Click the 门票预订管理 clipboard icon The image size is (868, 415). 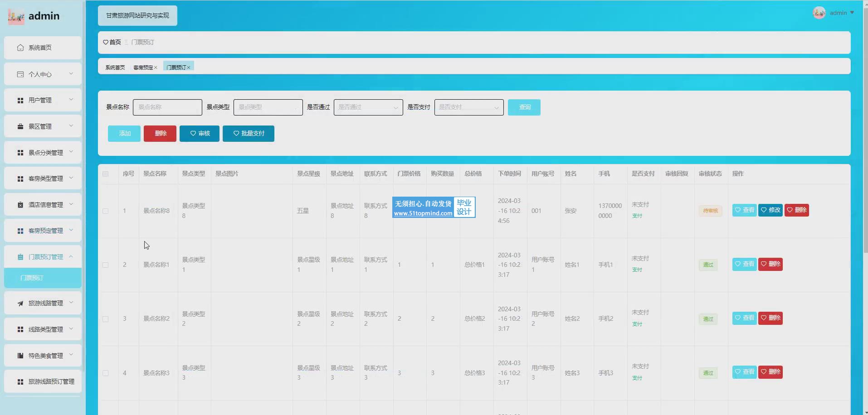[x=20, y=257]
